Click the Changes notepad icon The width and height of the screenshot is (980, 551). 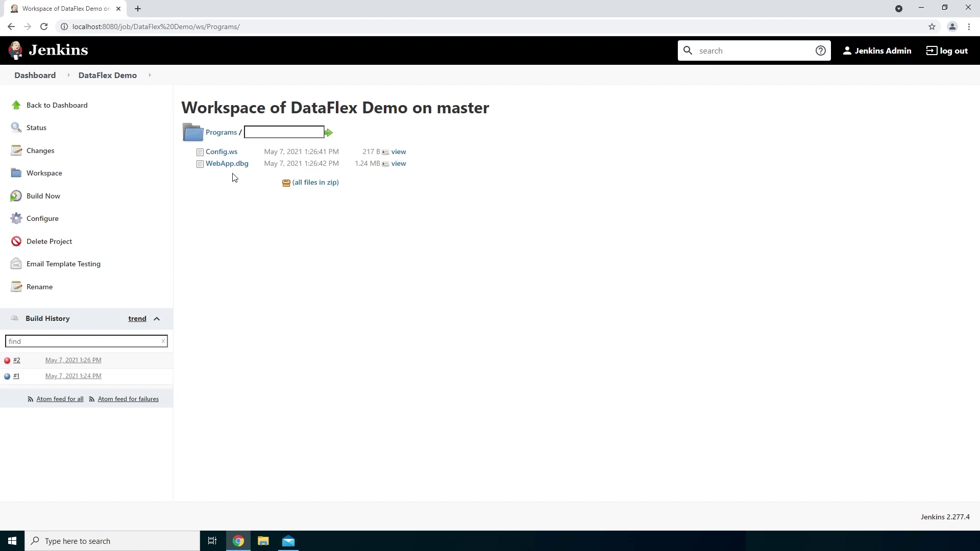pyautogui.click(x=16, y=151)
